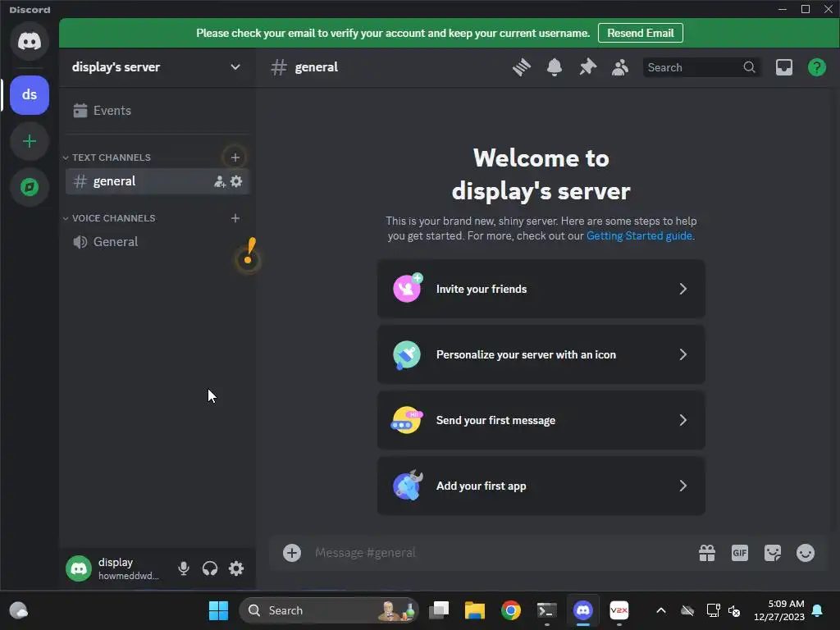Open the GIF picker
Screen dimensions: 840x630
[x=740, y=553]
